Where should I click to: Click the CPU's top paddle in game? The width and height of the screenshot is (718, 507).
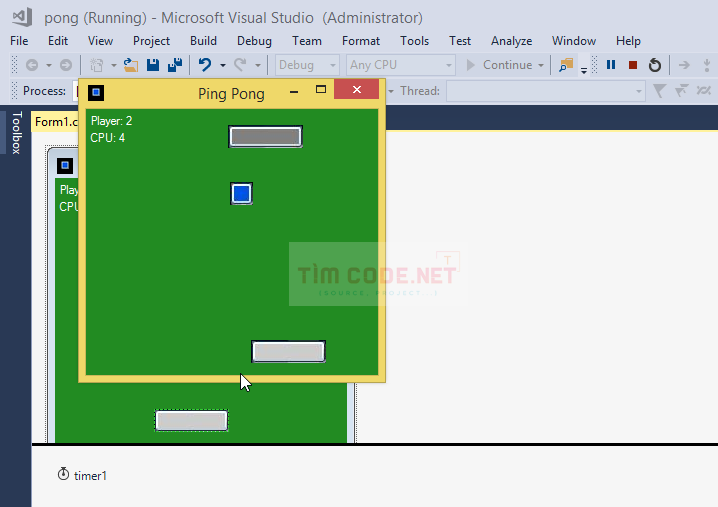pos(266,136)
